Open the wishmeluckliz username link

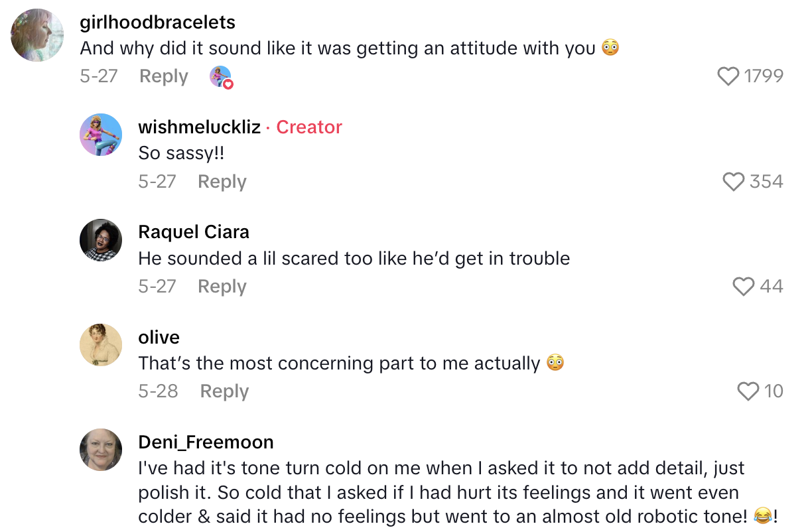[x=199, y=127]
